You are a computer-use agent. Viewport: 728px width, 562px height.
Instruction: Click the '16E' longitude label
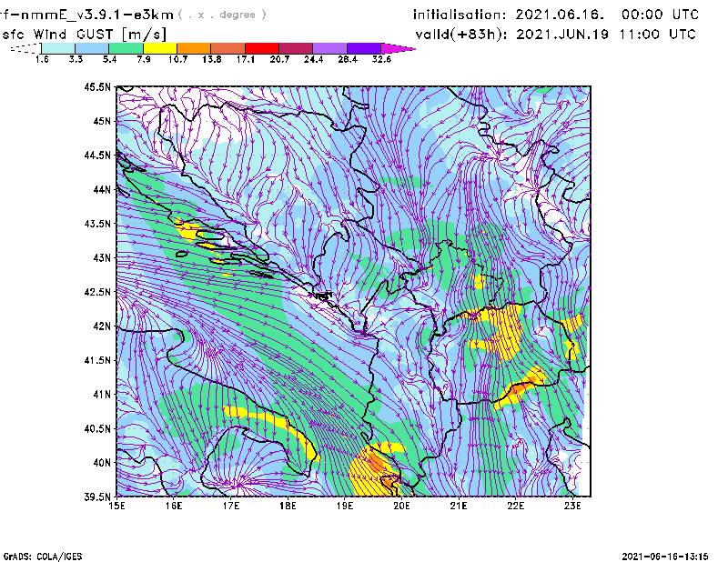pyautogui.click(x=174, y=506)
